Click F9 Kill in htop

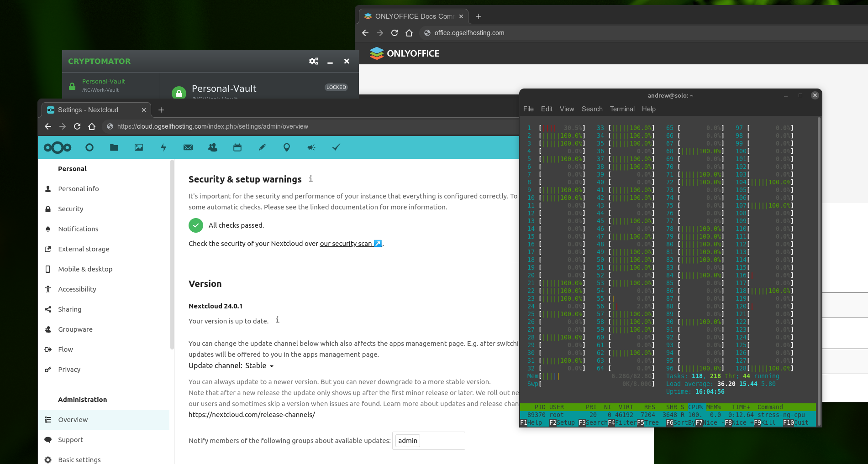(x=764, y=422)
